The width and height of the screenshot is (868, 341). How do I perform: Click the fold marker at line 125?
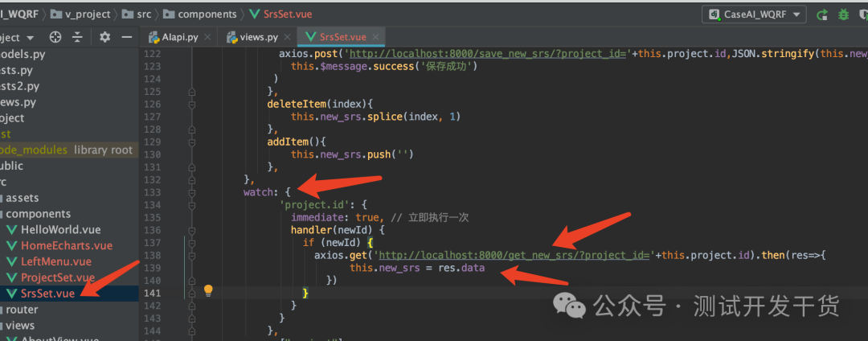point(192,92)
